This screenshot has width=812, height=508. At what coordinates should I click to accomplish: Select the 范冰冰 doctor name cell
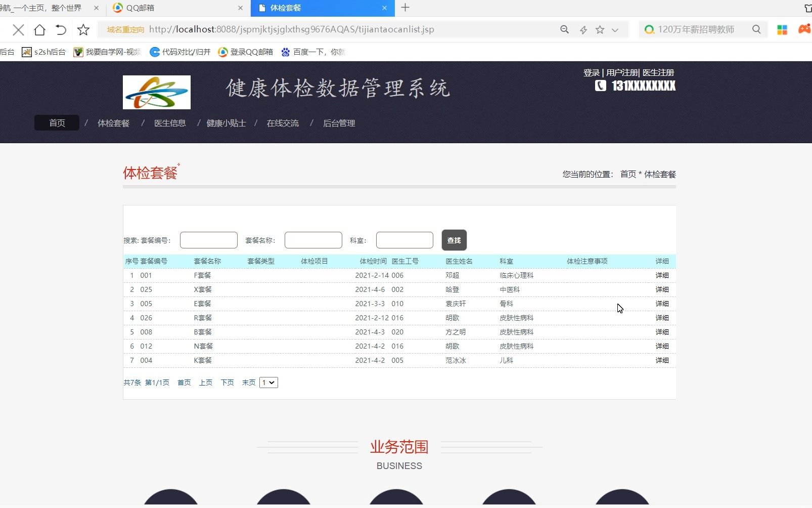[x=456, y=360]
